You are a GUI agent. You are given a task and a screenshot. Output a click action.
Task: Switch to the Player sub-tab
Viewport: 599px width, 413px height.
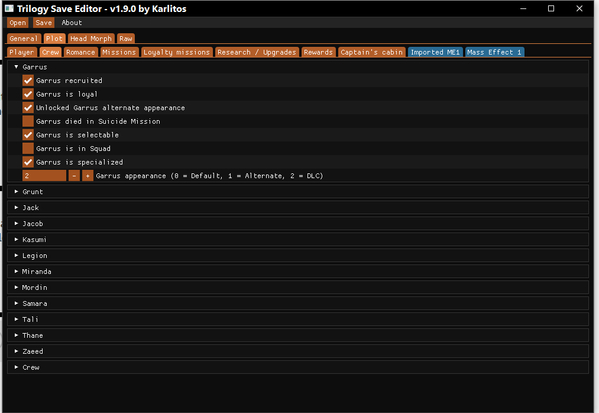22,52
